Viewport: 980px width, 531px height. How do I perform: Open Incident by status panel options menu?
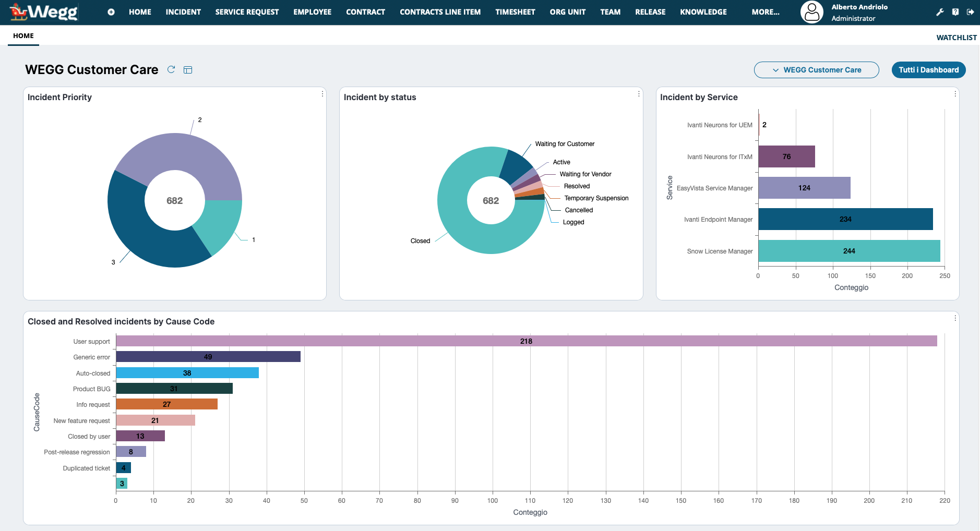click(x=639, y=94)
